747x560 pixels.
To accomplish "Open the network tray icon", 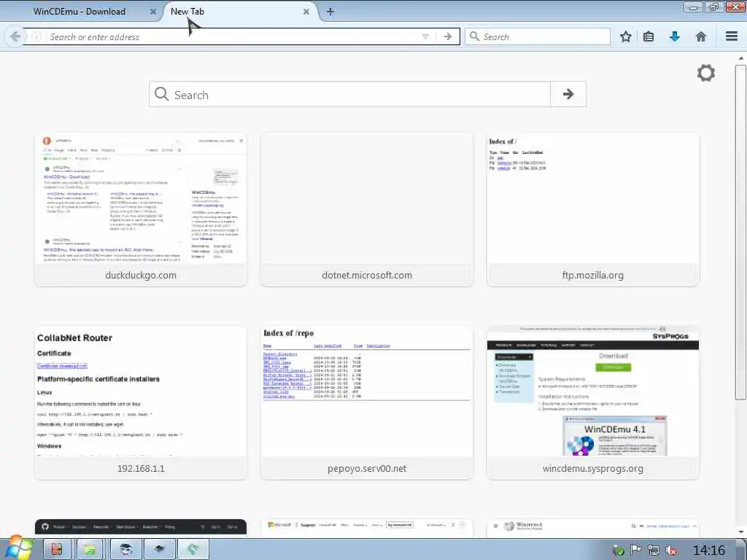I will 653,551.
